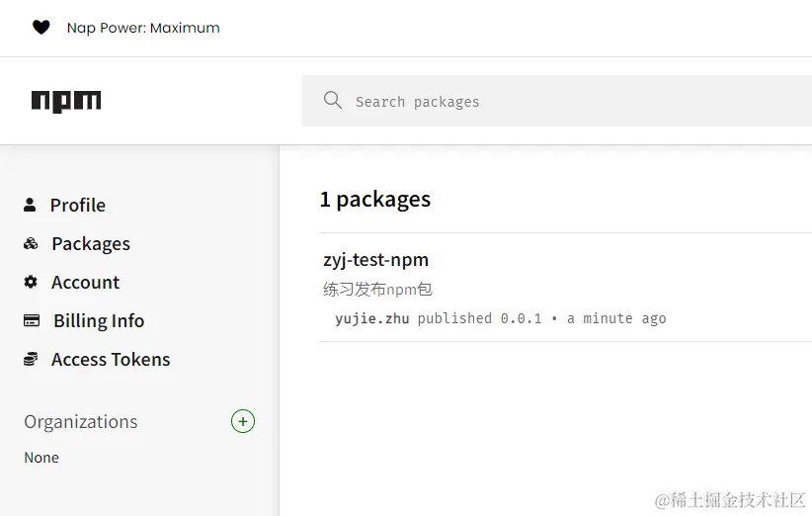Click the "None" text under Organizations
812x516 pixels.
[x=41, y=458]
